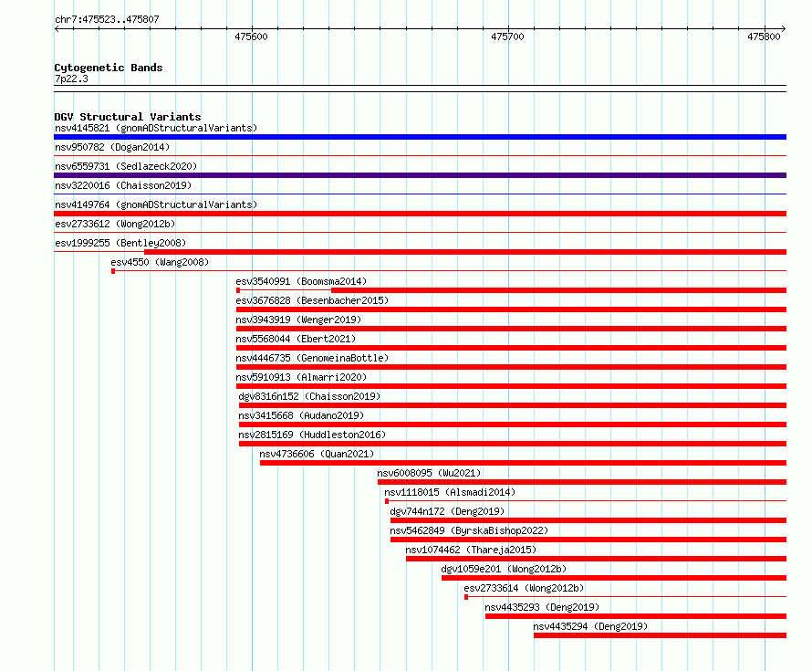Click the small red square start of esv4550
The height and width of the screenshot is (671, 812).
point(113,271)
